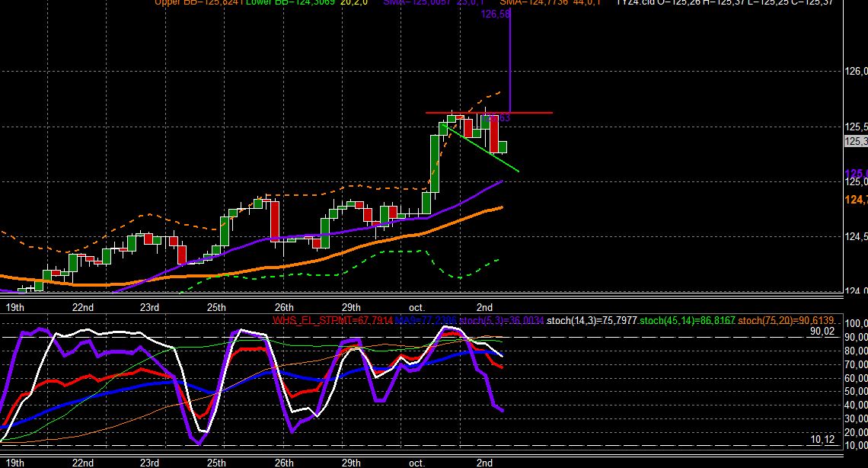Click the TYZ4.cid OHLC readout
Viewport: 868px width, 468px height.
pyautogui.click(x=725, y=3)
